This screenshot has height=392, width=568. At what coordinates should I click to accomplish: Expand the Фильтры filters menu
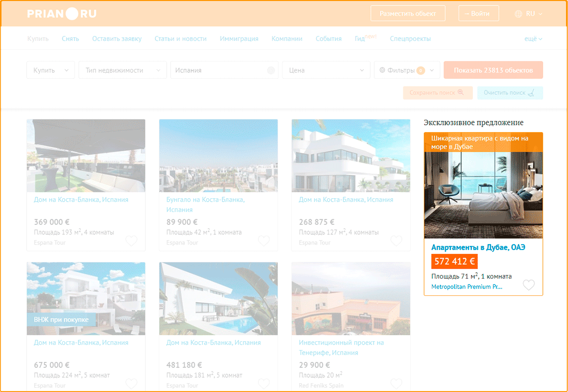407,71
